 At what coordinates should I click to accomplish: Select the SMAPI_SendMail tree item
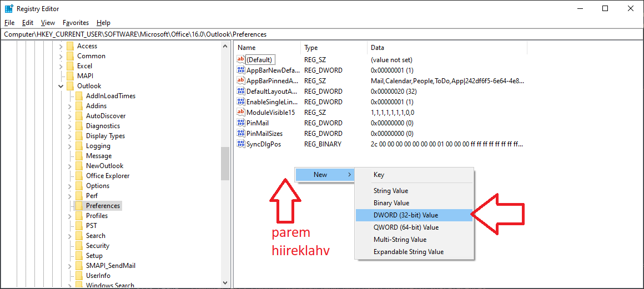110,266
